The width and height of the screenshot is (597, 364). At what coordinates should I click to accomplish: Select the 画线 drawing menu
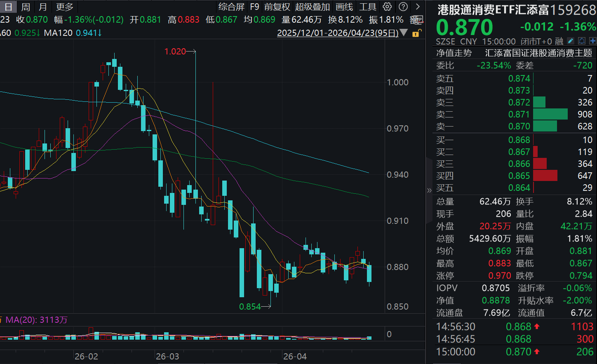coord(344,7)
